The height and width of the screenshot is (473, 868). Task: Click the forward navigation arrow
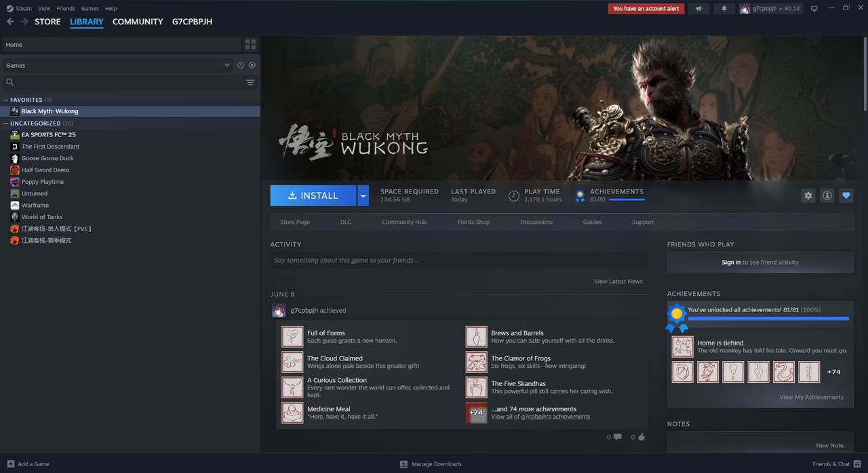pos(24,22)
